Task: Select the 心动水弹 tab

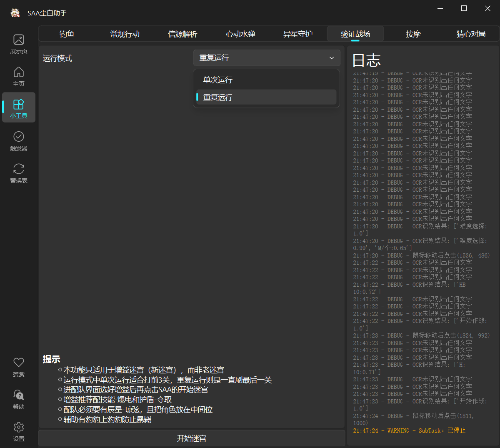Action: [x=240, y=34]
